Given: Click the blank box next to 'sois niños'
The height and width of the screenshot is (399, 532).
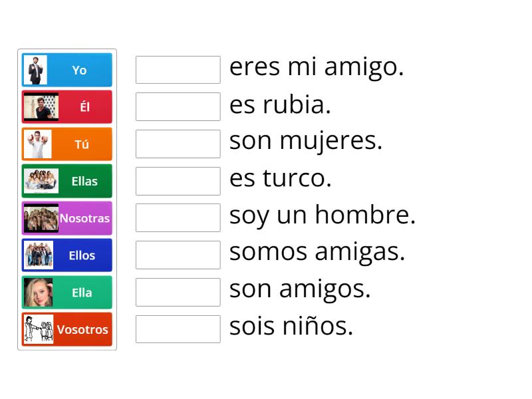Looking at the screenshot, I should click(x=178, y=329).
